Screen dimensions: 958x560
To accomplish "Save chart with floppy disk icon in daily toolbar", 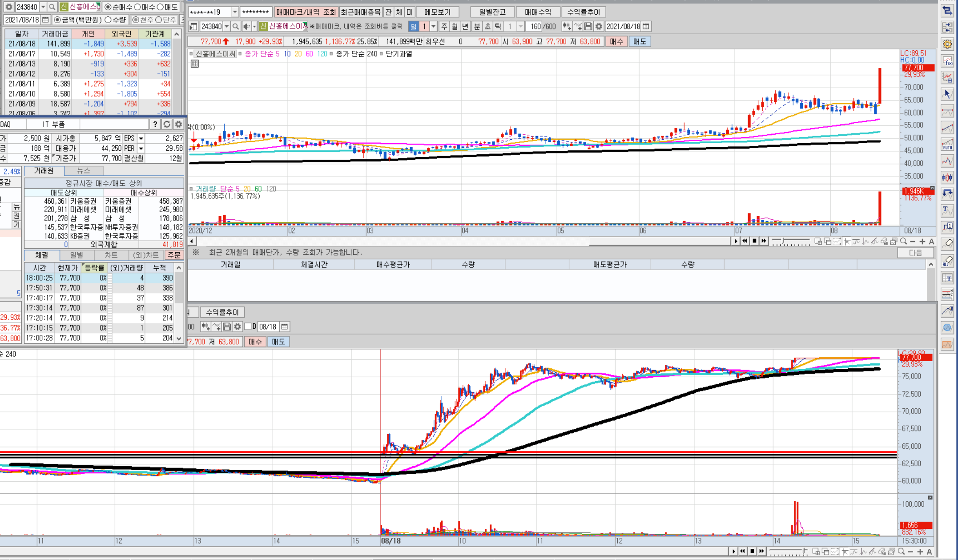I will [588, 27].
